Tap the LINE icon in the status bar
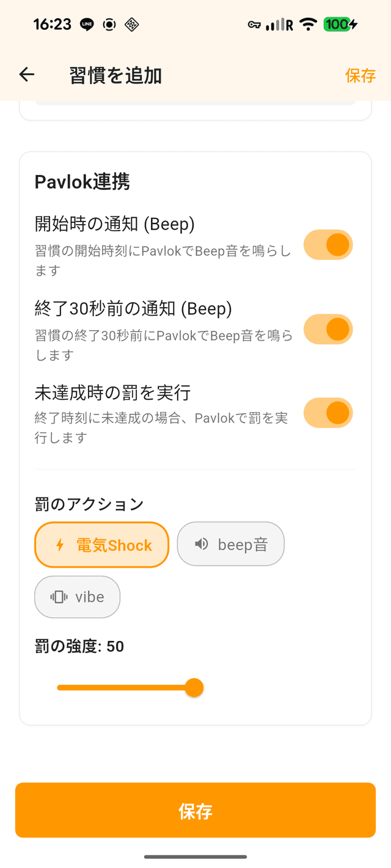The height and width of the screenshot is (868, 391). point(86,24)
